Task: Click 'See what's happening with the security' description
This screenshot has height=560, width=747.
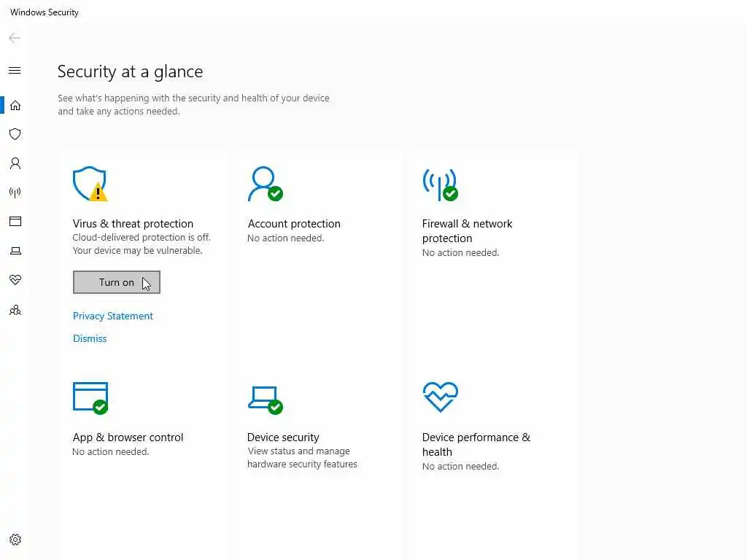Action: click(193, 105)
